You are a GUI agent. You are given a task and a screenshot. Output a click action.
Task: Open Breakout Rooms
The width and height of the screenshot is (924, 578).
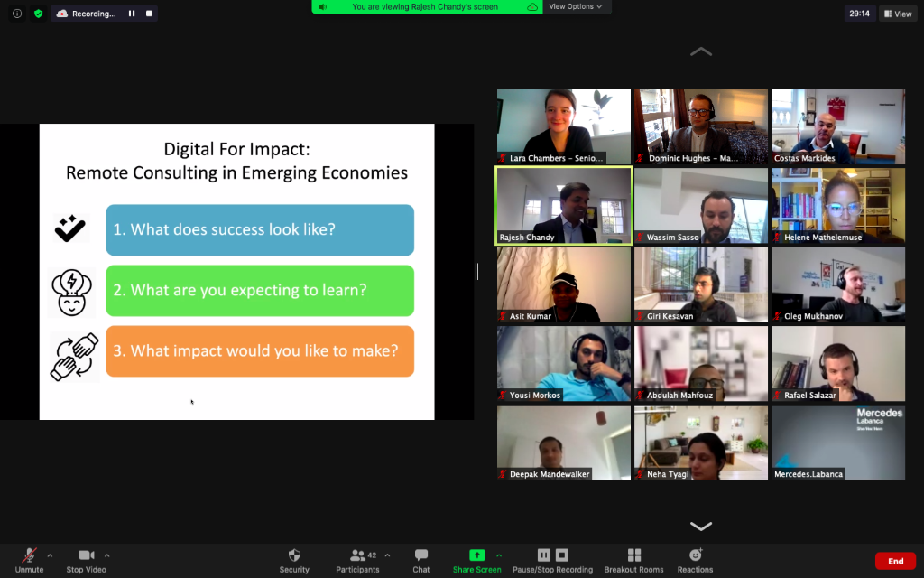(x=633, y=561)
